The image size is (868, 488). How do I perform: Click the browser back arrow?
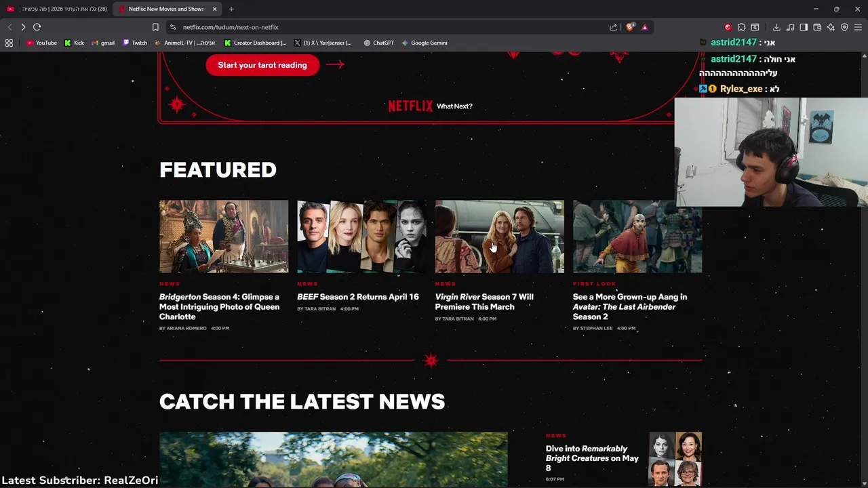[x=9, y=27]
